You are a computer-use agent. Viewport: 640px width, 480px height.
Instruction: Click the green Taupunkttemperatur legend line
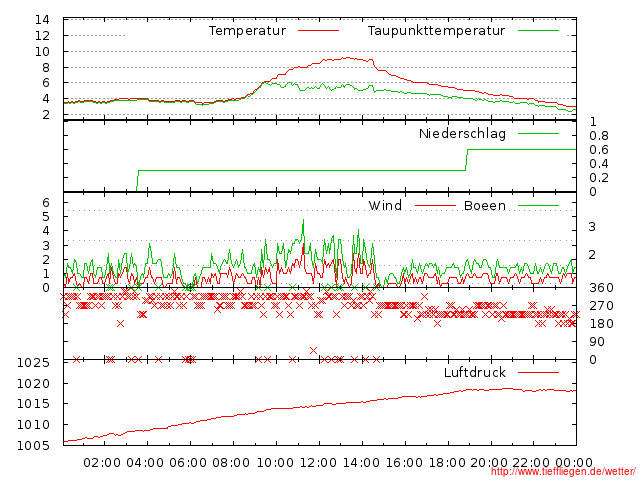(x=538, y=31)
